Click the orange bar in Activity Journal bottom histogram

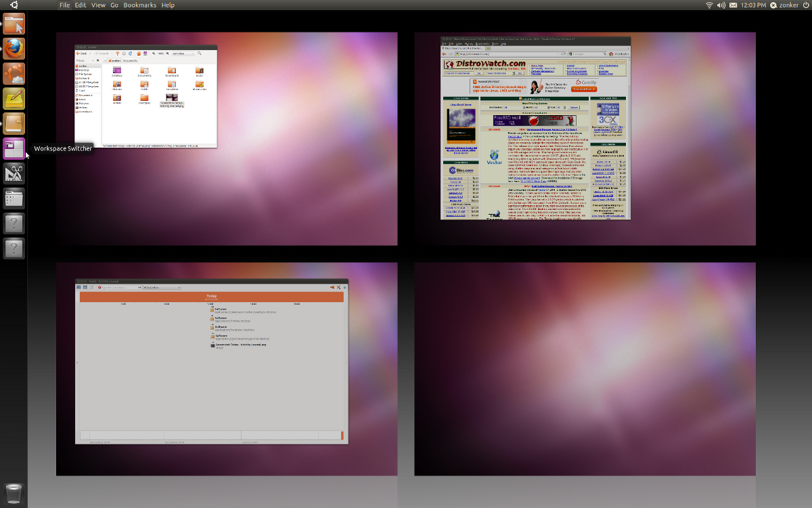pos(342,436)
